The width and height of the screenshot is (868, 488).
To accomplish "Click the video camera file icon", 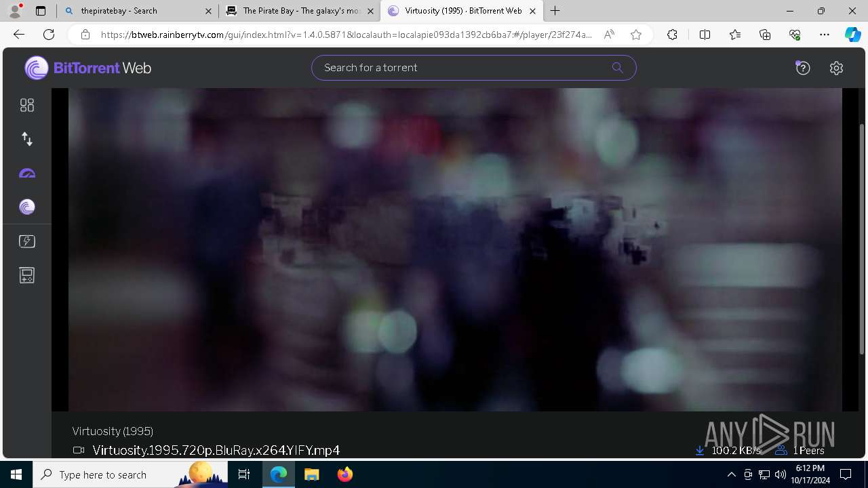I will (x=79, y=450).
